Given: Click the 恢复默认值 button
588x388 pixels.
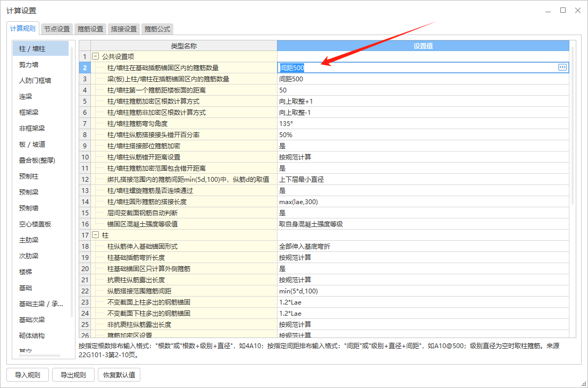Looking at the screenshot, I should click(x=119, y=375).
